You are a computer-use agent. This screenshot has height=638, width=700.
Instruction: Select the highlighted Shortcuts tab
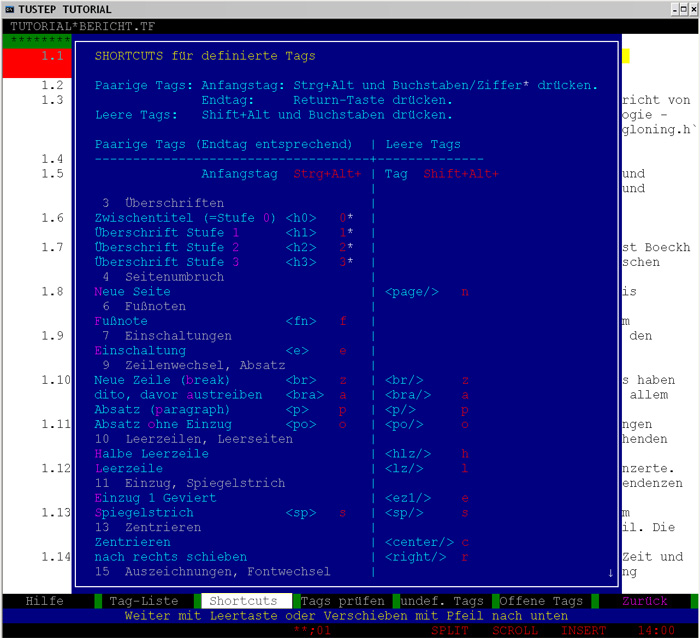point(243,601)
